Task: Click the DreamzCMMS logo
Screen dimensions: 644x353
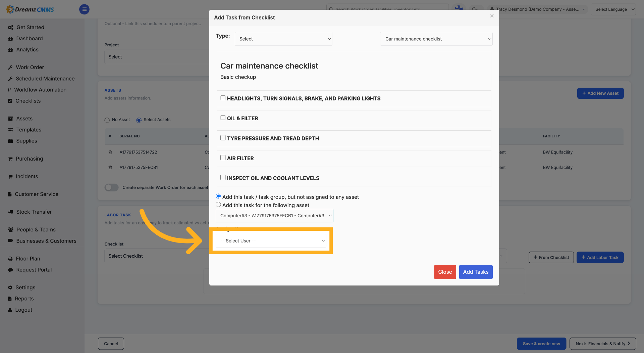Action: [30, 9]
